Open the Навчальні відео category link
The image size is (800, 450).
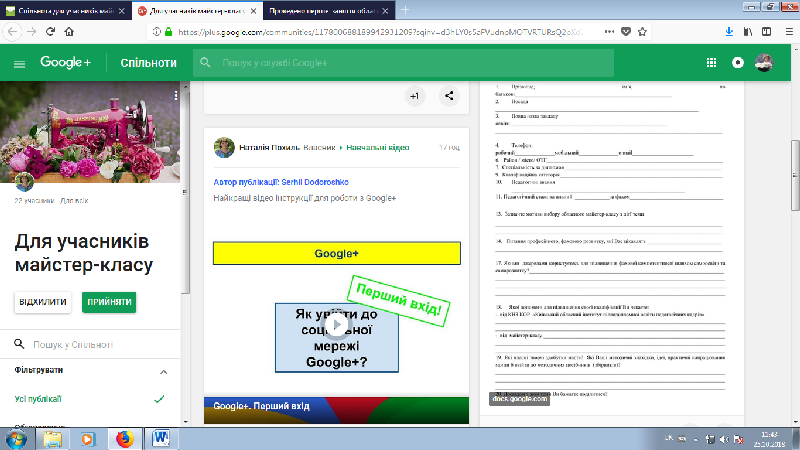(378, 147)
